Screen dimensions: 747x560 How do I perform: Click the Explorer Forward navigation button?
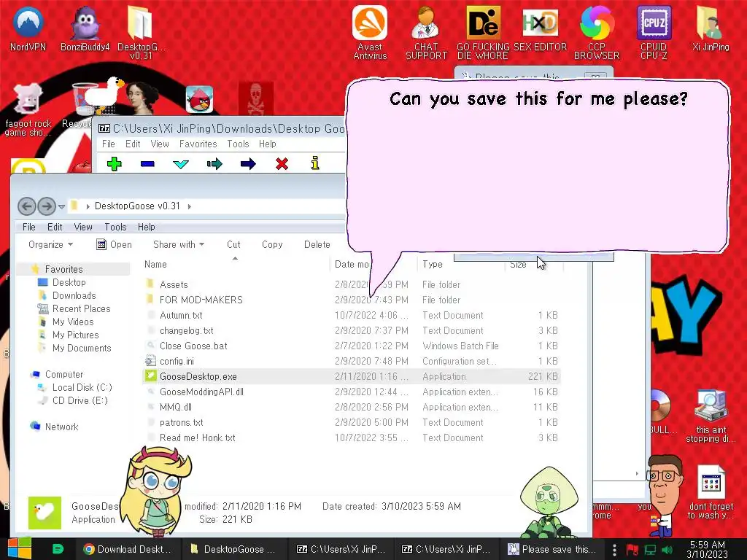(x=47, y=206)
